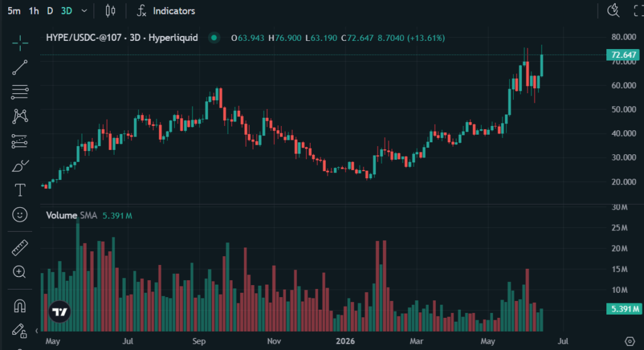This screenshot has width=644, height=350.
Task: Select the text annotation tool
Action: (19, 190)
